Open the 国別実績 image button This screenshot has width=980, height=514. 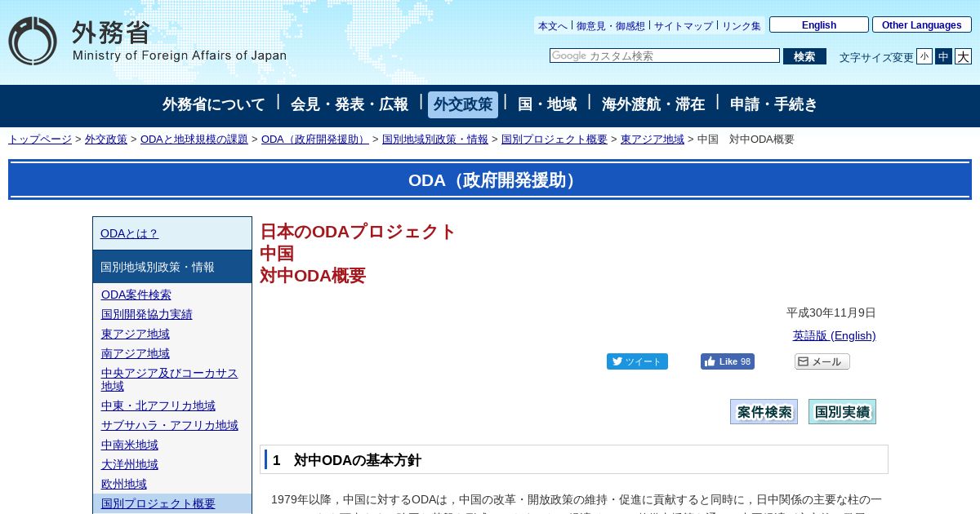coord(842,412)
